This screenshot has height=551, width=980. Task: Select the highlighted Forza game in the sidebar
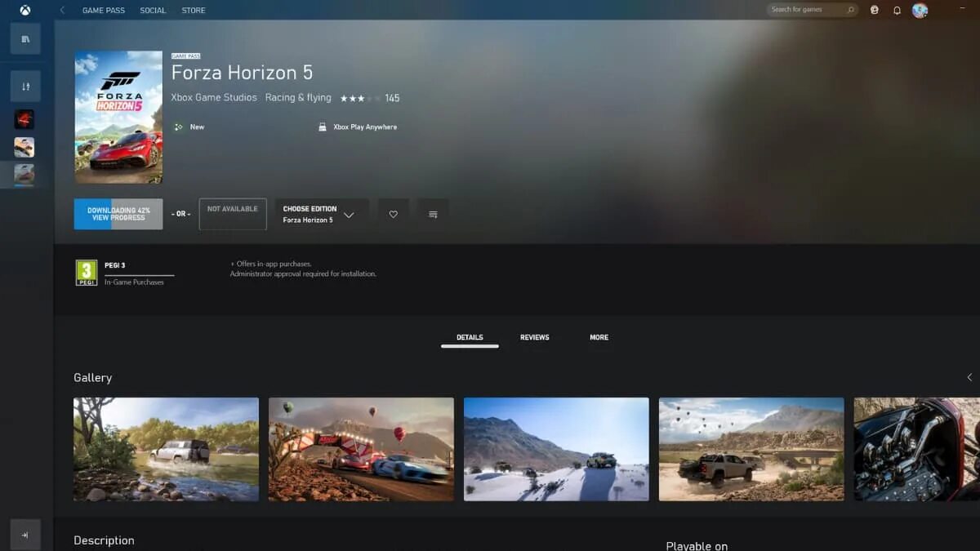pyautogui.click(x=24, y=175)
